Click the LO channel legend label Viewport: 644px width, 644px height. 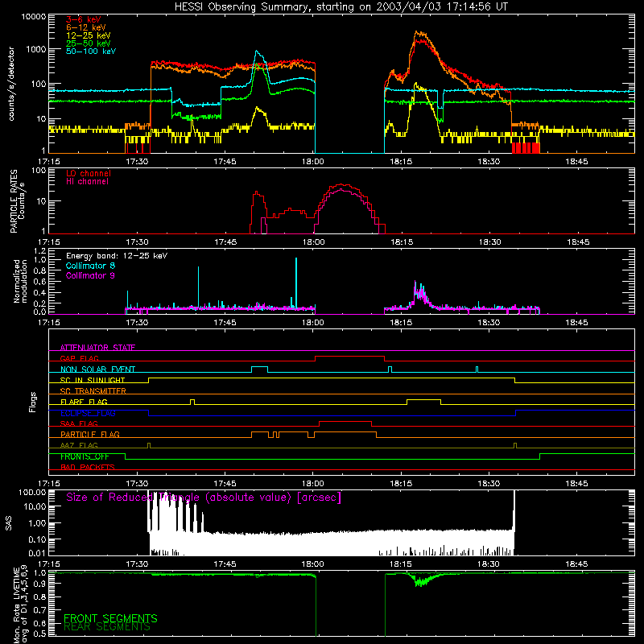(x=89, y=173)
